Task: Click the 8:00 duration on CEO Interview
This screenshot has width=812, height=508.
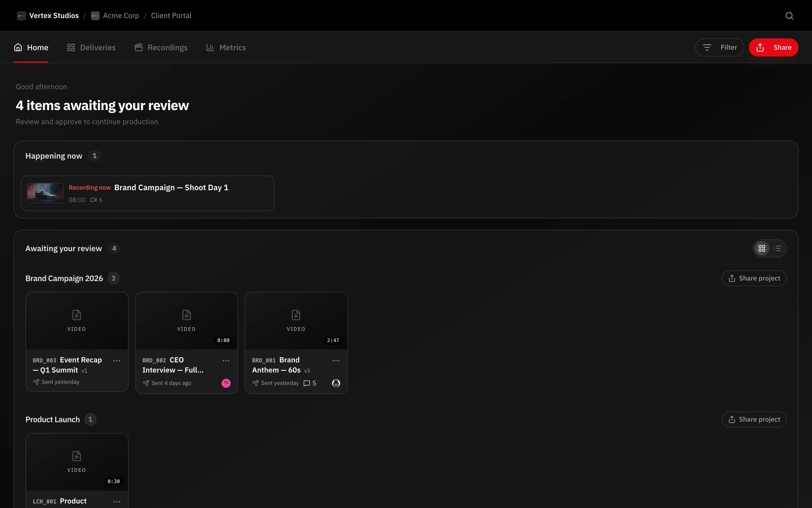Action: pos(224,340)
